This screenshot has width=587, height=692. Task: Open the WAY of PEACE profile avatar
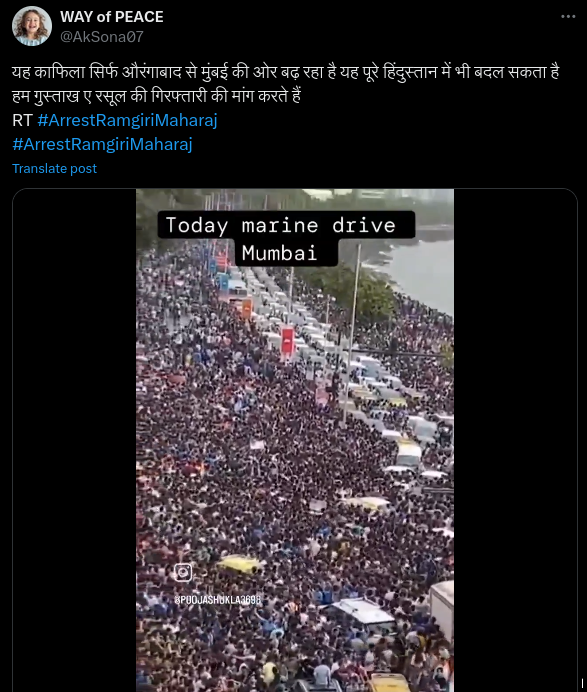coord(31,26)
